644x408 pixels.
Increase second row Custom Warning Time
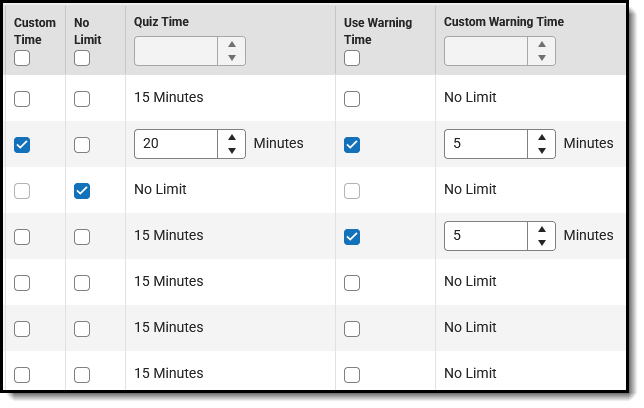tap(541, 137)
